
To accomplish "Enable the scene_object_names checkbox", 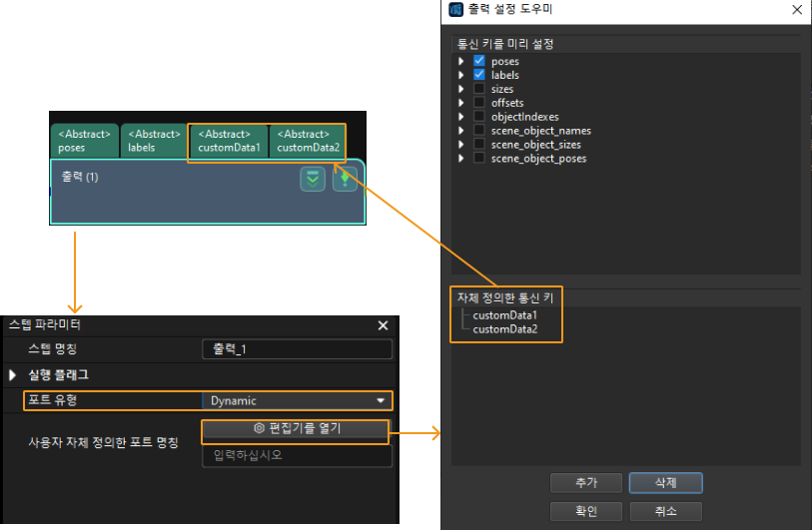I will click(x=479, y=131).
